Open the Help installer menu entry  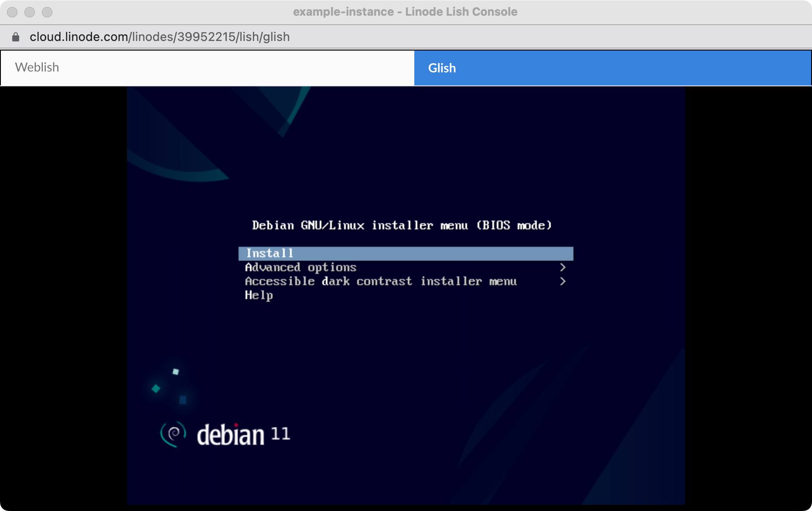click(259, 295)
